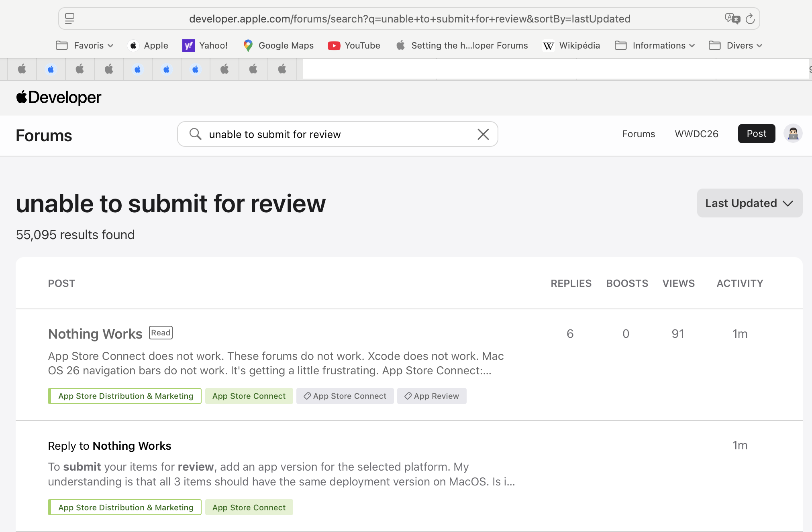Open the Setting the h...loper Forums bookmark
This screenshot has width=812, height=532.
[461, 45]
